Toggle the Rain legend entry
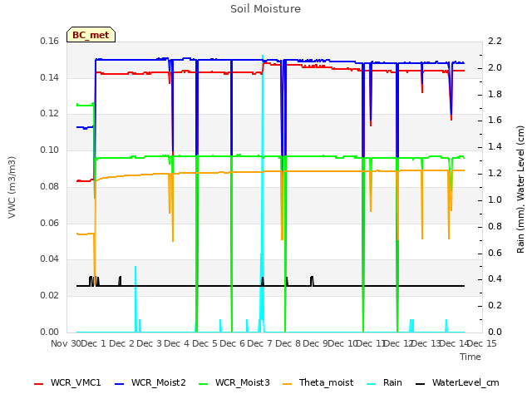 click(x=384, y=383)
